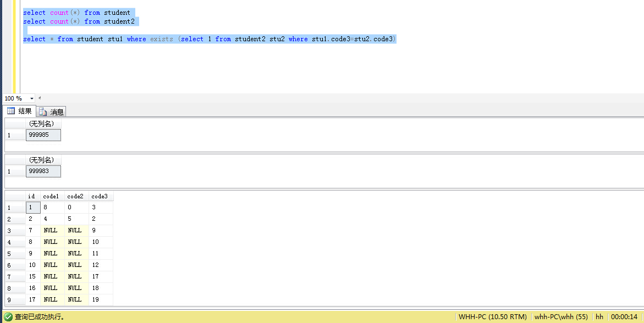
Task: Click the green success checkmark in the status bar
Action: pyautogui.click(x=6, y=317)
